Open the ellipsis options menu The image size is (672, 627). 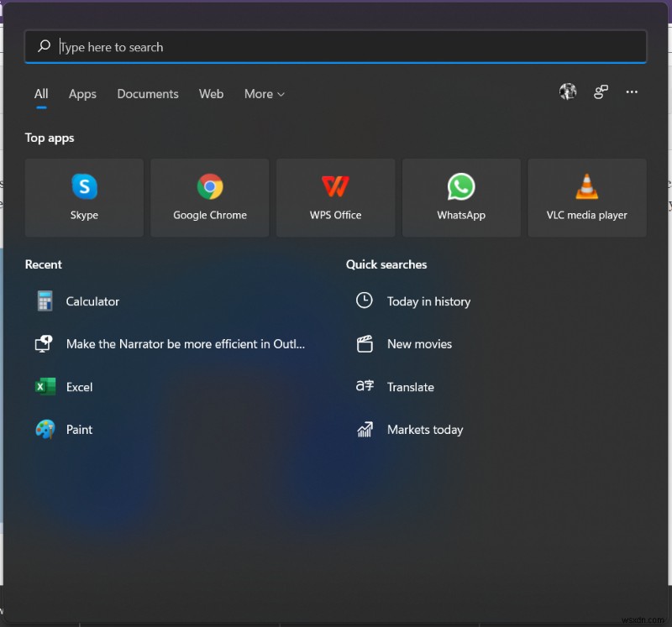click(632, 92)
